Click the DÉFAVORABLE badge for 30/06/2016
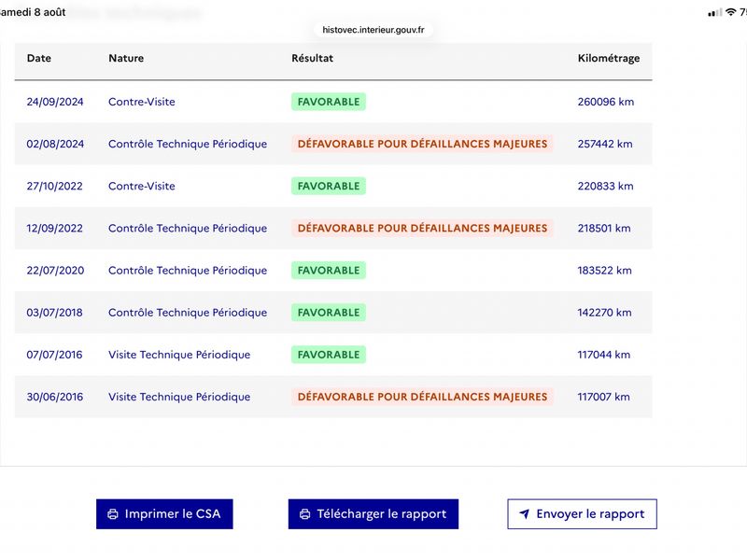 [x=422, y=397]
